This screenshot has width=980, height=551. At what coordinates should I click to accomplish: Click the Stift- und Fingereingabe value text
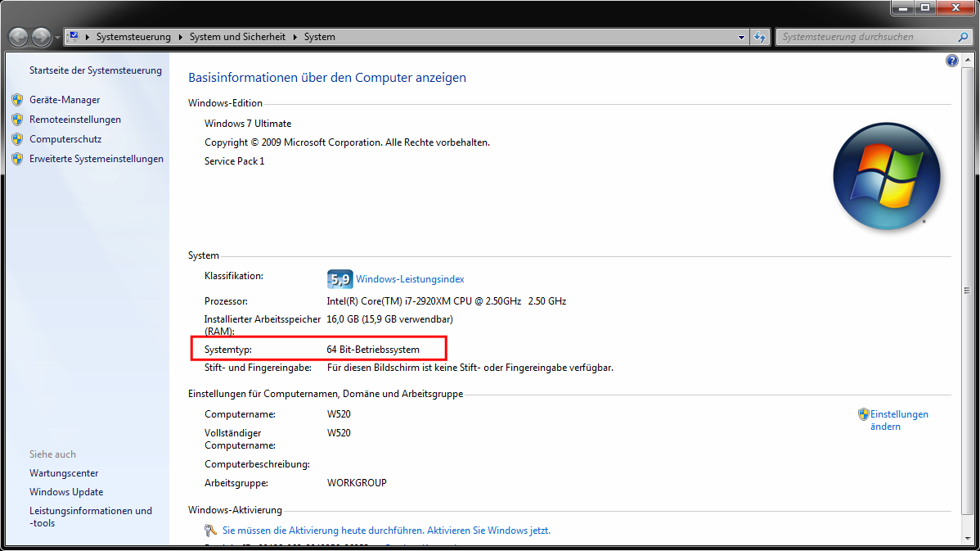pyautogui.click(x=470, y=368)
